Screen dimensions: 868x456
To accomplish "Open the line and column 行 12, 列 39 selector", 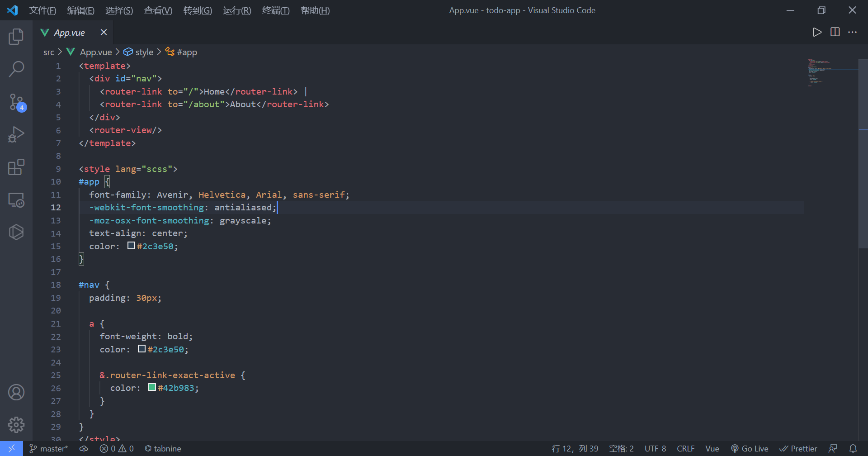I will click(575, 448).
